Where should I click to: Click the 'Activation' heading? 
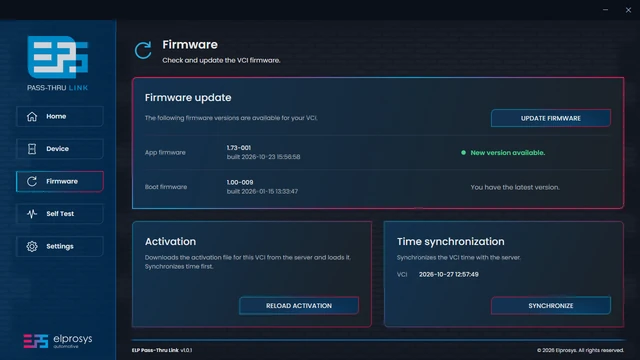pyautogui.click(x=170, y=241)
